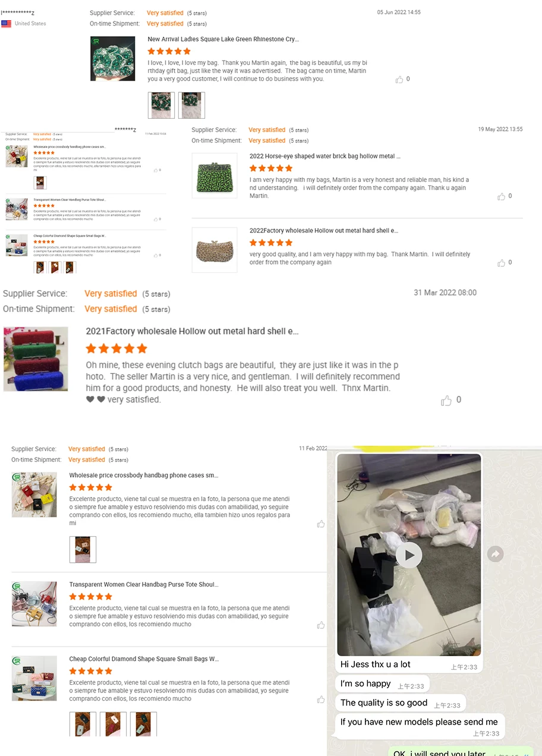542x756 pixels.
Task: Like the Horse-eye shaped water brick bag review
Action: point(502,196)
